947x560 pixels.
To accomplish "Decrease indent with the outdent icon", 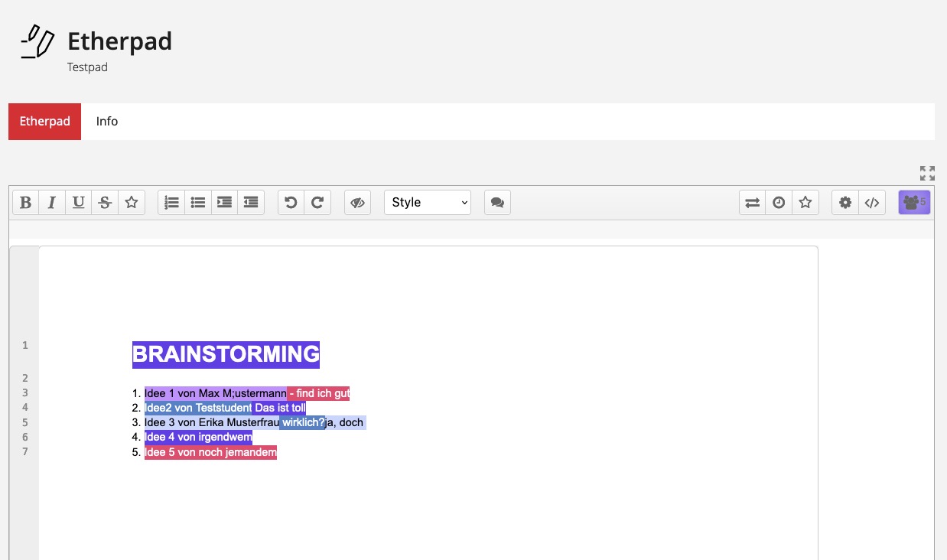I will click(251, 203).
